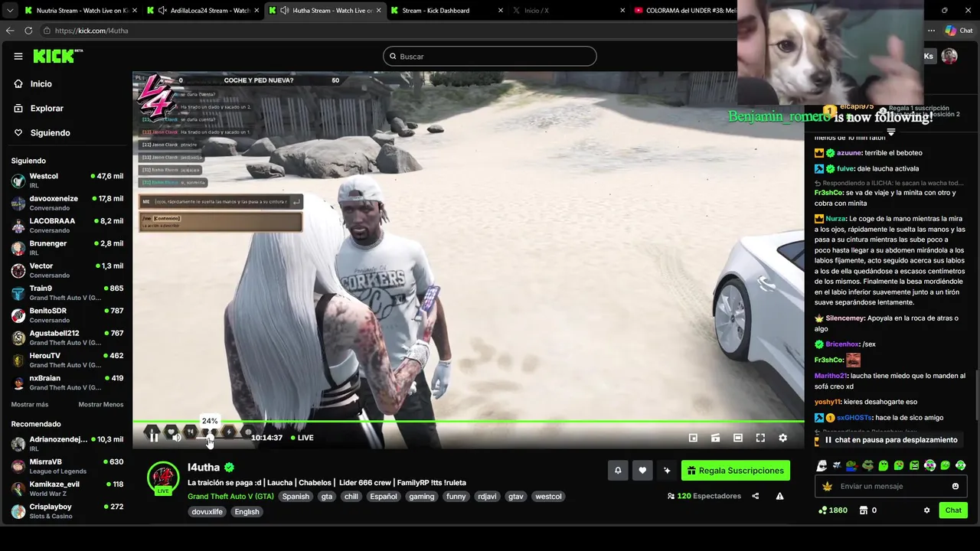Insert the sunglasses ghost emote
Viewport: 980px width, 551px height.
pyautogui.click(x=822, y=465)
